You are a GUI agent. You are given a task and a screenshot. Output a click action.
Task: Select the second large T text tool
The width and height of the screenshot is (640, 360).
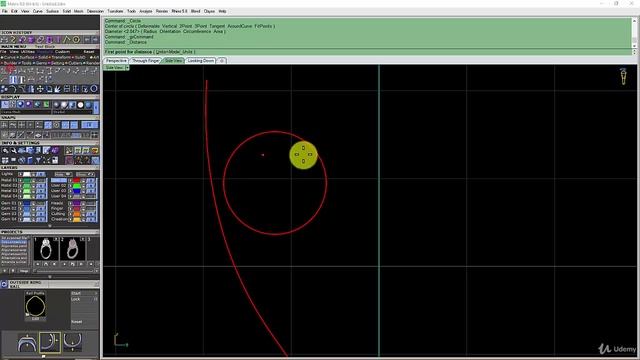[21, 80]
